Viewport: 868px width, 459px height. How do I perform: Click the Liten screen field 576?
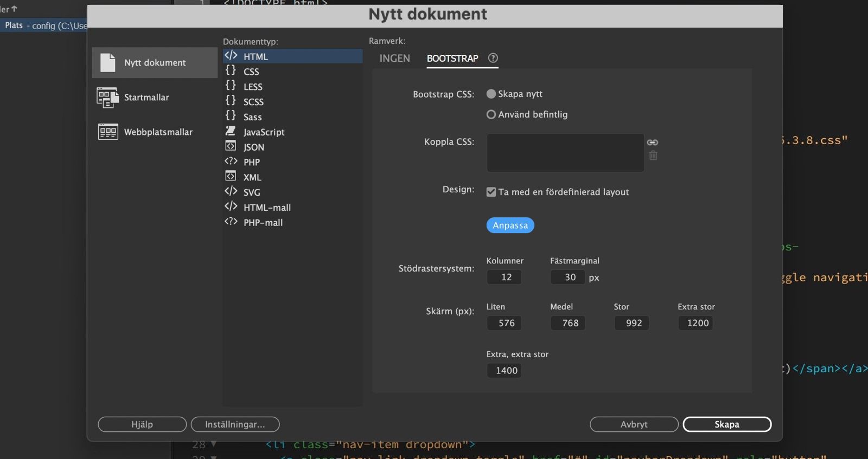pos(504,323)
